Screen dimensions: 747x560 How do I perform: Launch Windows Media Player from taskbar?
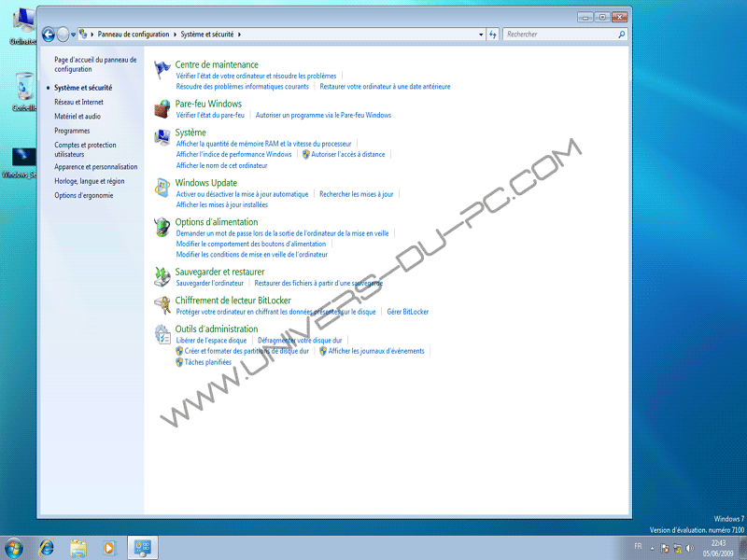(109, 548)
